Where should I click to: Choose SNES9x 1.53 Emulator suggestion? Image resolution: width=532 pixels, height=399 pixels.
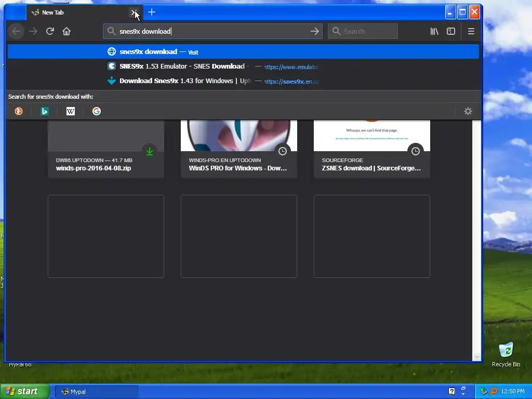tap(243, 66)
